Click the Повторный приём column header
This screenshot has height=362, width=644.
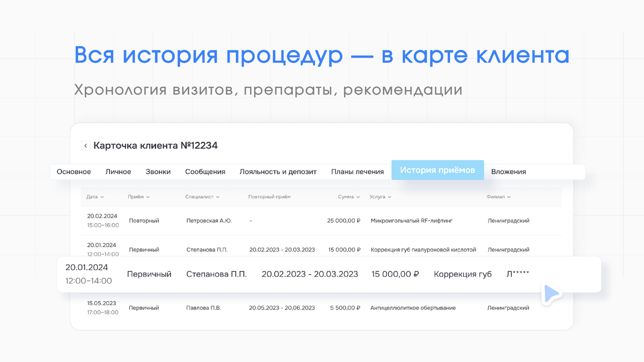(x=269, y=197)
